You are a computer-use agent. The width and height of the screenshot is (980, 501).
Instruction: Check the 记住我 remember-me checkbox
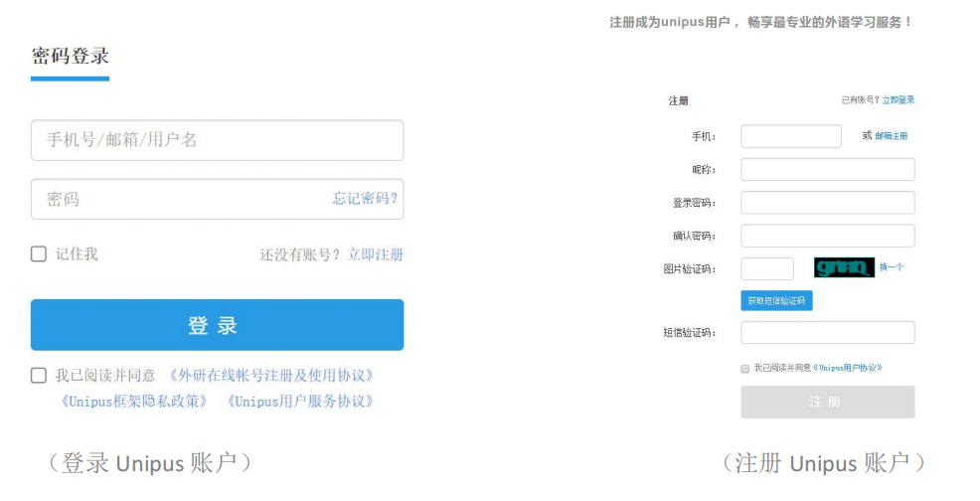tap(39, 254)
